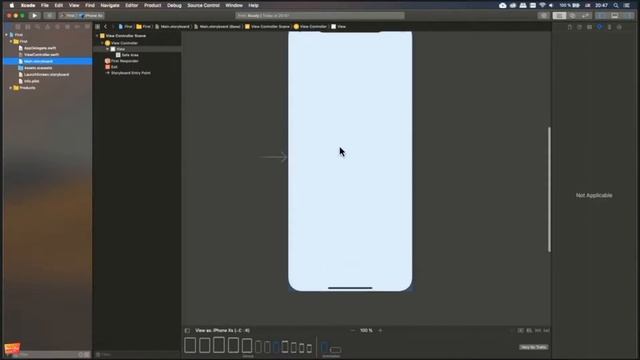
Task: Toggle the Navigator panel visibility
Action: (x=602, y=16)
